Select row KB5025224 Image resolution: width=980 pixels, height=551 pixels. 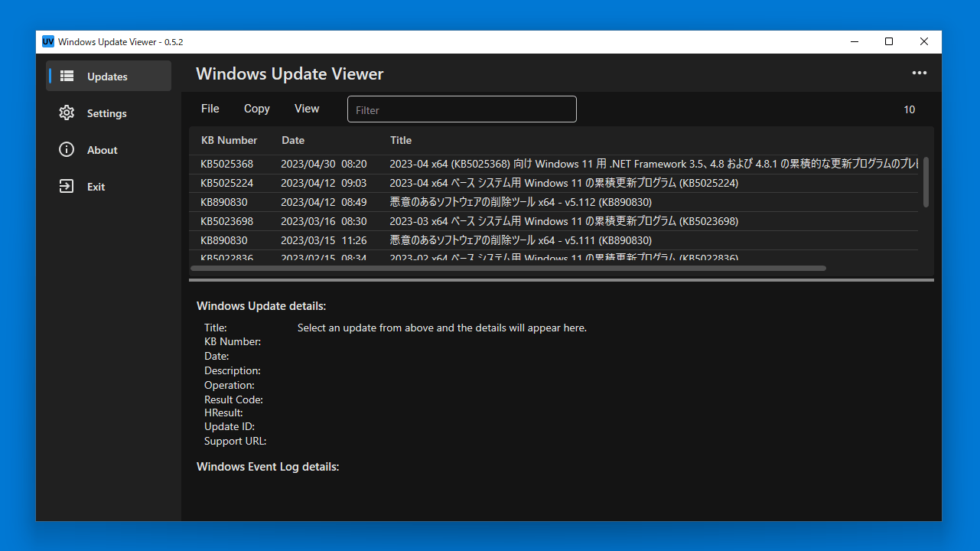click(555, 183)
